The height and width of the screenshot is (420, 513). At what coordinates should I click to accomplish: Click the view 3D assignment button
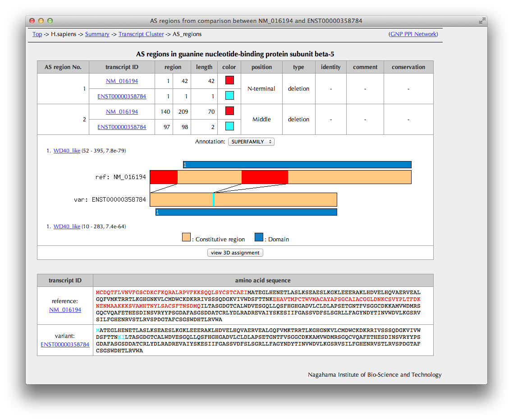point(235,253)
